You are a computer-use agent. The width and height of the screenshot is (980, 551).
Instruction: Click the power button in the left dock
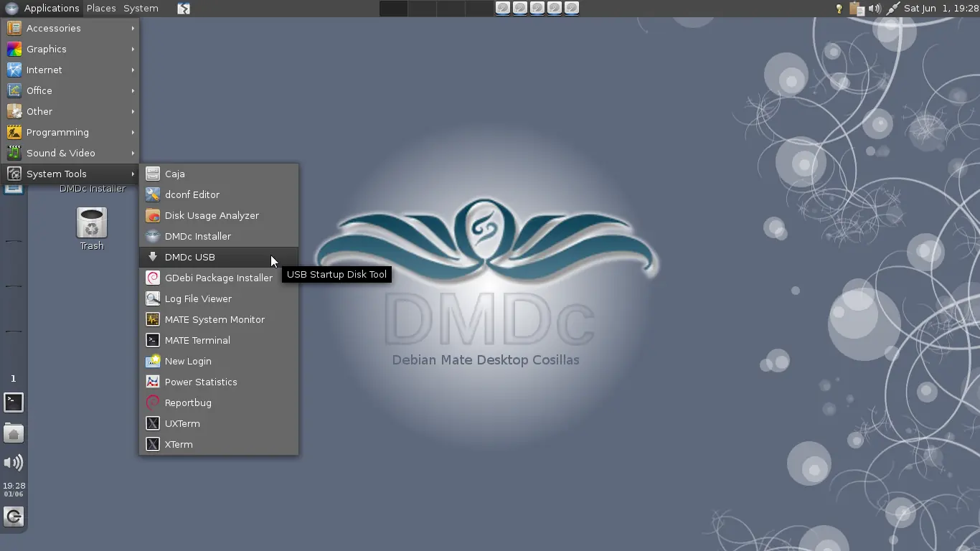pos(14,516)
